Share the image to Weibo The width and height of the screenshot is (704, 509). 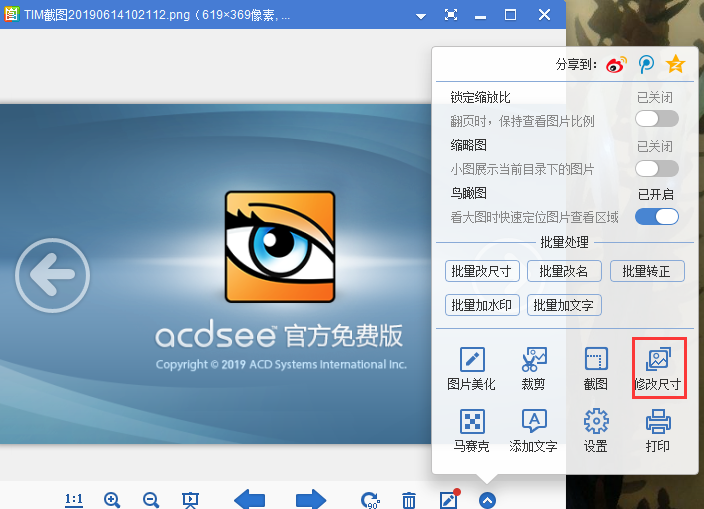coord(616,64)
